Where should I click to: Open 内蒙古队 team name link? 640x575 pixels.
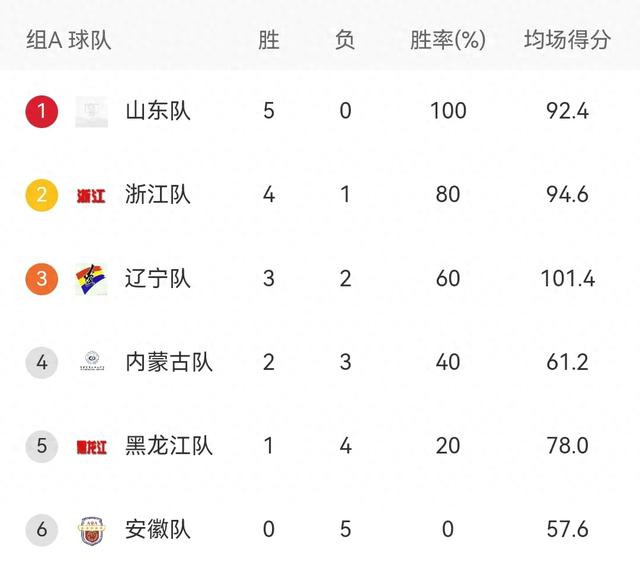[x=169, y=362]
